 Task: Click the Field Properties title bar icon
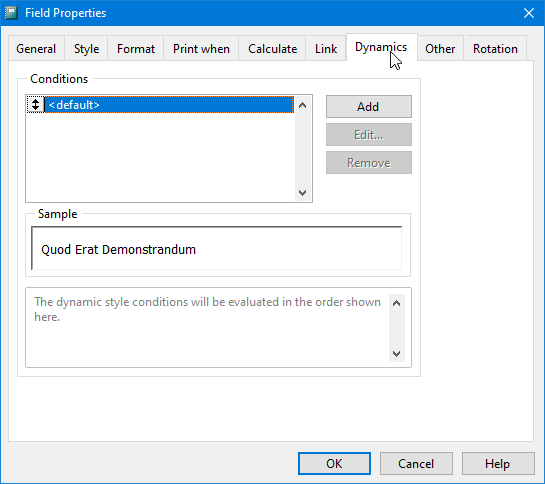tap(11, 13)
